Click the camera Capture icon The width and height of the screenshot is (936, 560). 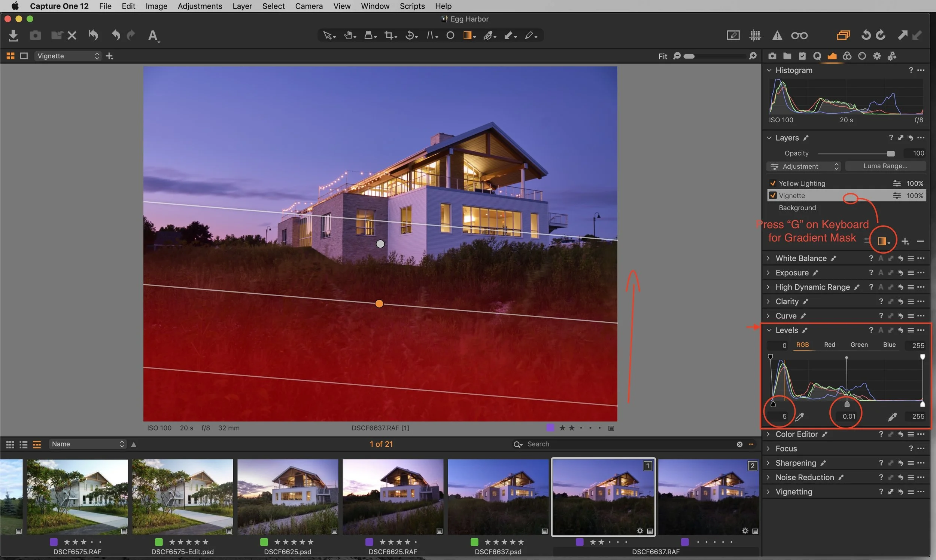35,36
